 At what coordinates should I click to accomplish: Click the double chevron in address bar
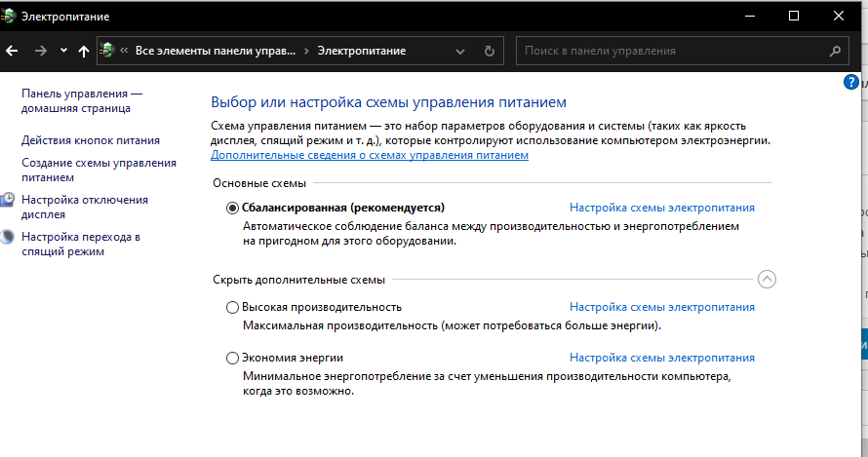pos(124,51)
